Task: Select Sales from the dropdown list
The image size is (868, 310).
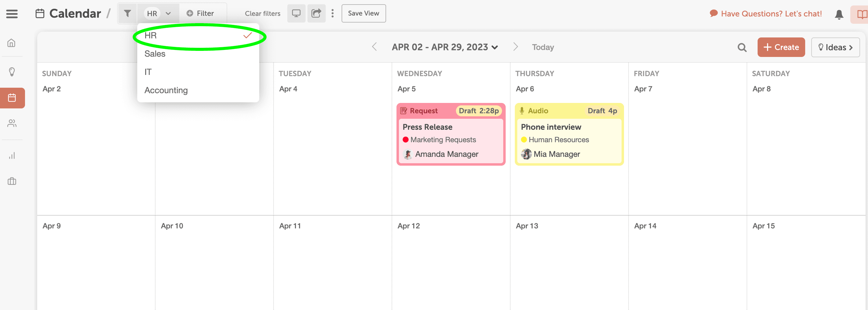Action: pos(155,54)
